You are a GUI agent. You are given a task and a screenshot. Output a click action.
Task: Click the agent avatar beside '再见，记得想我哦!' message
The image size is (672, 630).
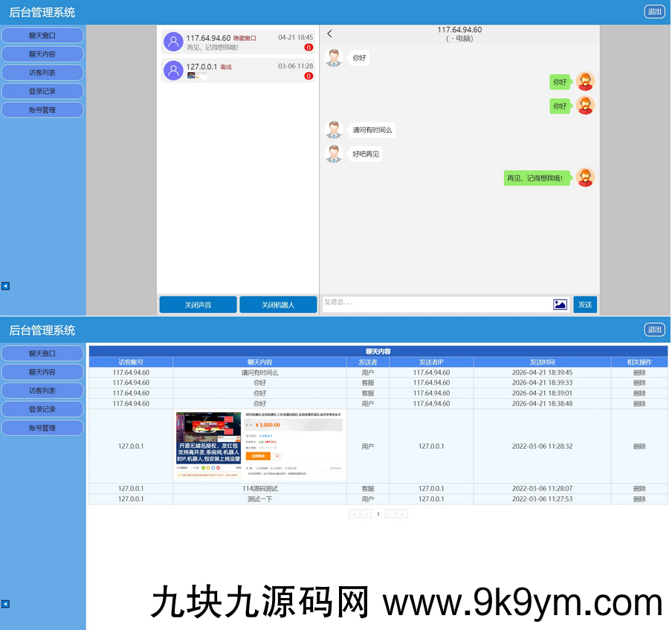point(586,178)
